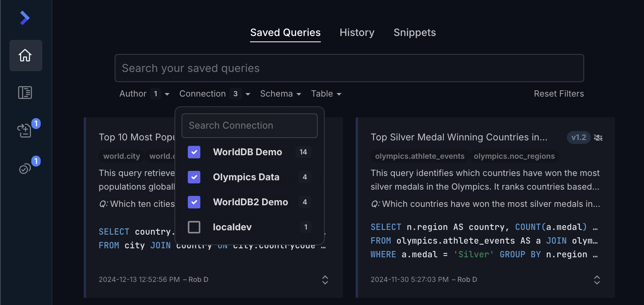Click Reset Filters

tap(559, 94)
